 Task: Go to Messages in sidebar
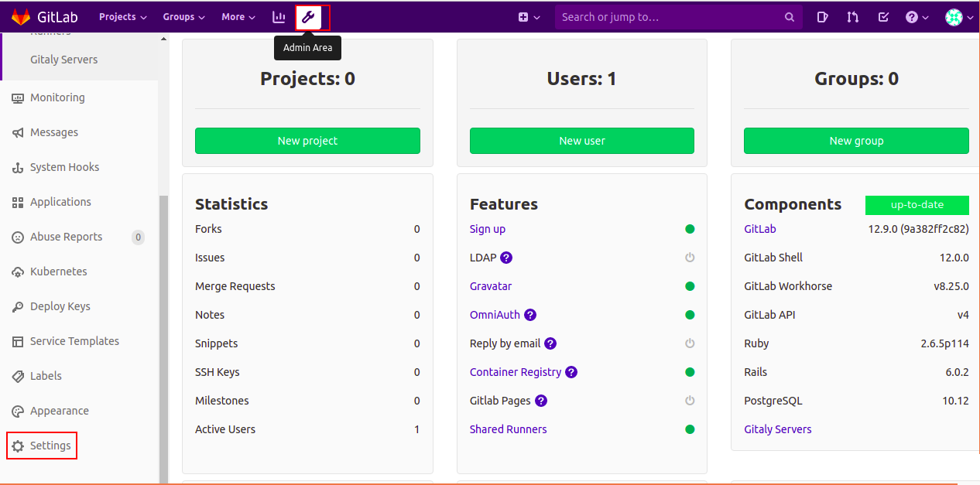(54, 132)
